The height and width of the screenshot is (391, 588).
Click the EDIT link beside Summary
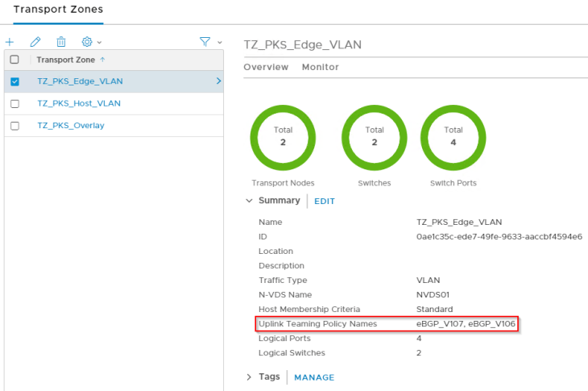325,202
